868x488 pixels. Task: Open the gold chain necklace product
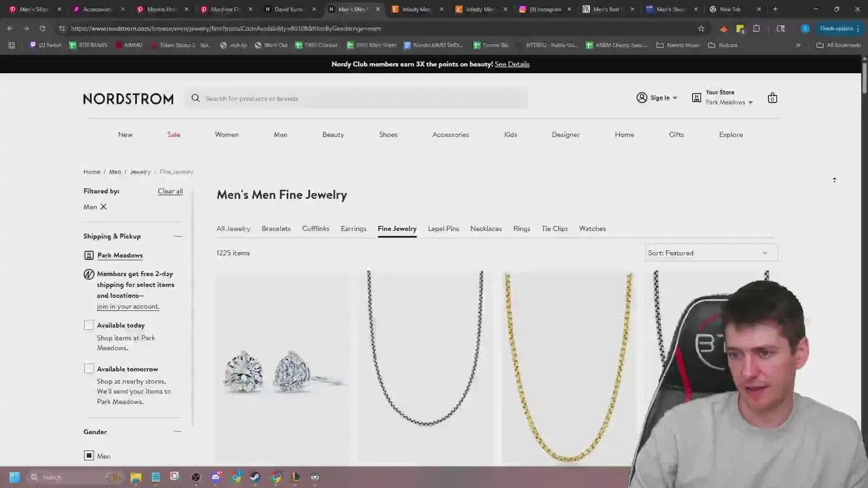pos(568,367)
